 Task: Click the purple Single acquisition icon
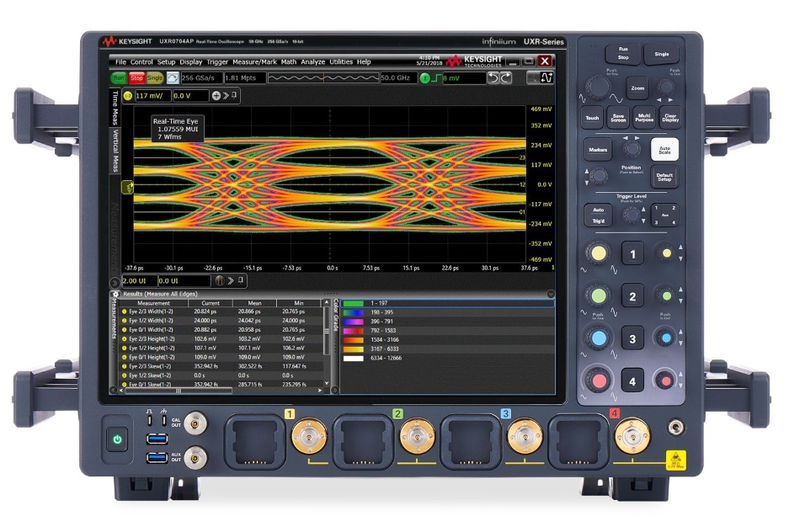pos(156,77)
